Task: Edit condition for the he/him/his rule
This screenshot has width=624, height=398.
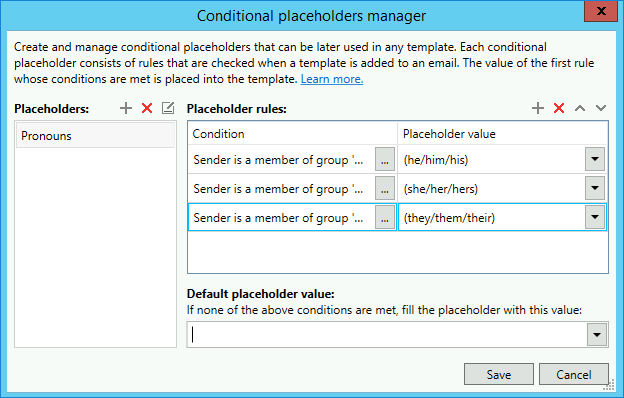Action: tap(385, 159)
